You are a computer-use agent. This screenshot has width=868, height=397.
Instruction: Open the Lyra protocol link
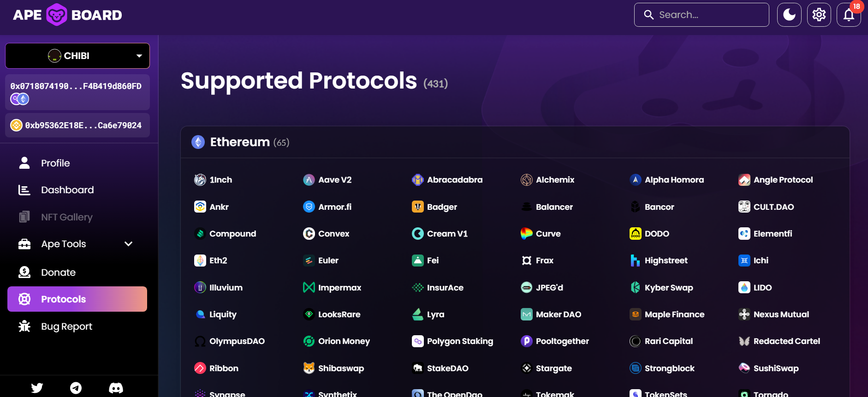[428, 314]
